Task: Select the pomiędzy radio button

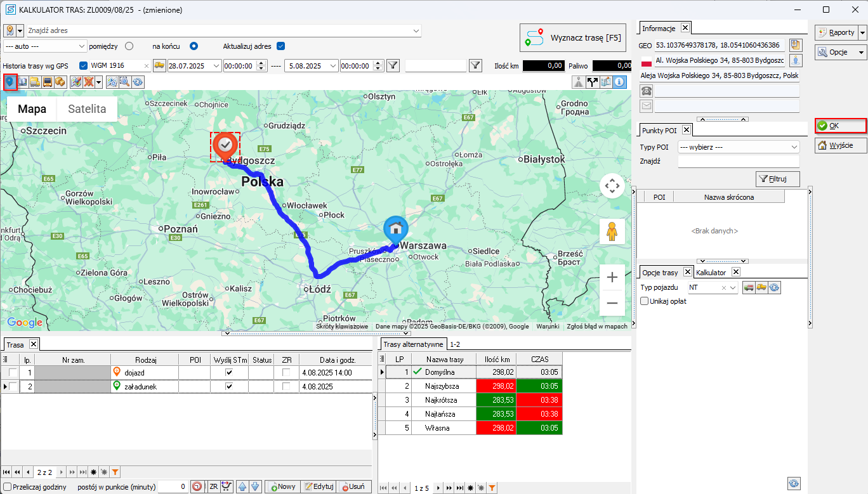Action: click(x=129, y=46)
